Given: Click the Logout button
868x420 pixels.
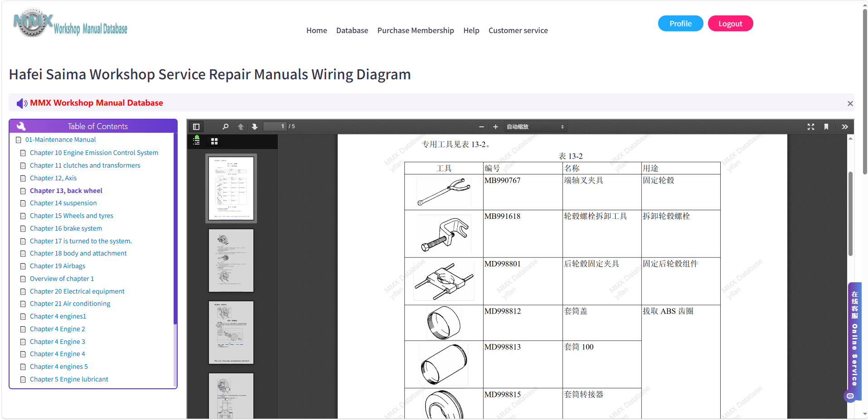Looking at the screenshot, I should click(730, 24).
